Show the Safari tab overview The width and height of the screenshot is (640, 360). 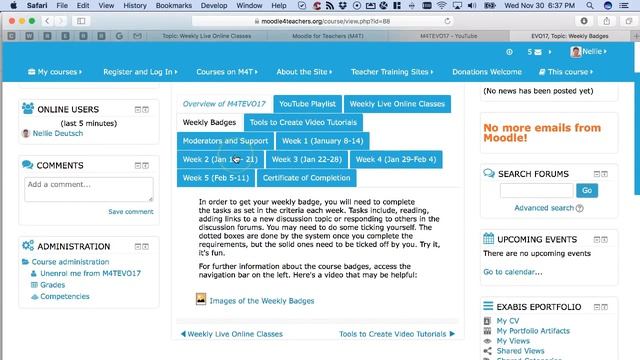click(629, 21)
